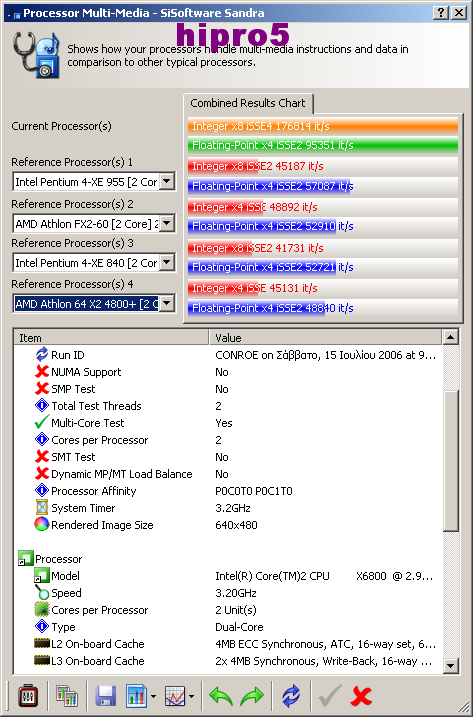The image size is (473, 717).
Task: Click the red X icon beside SMT Test
Action: point(42,456)
